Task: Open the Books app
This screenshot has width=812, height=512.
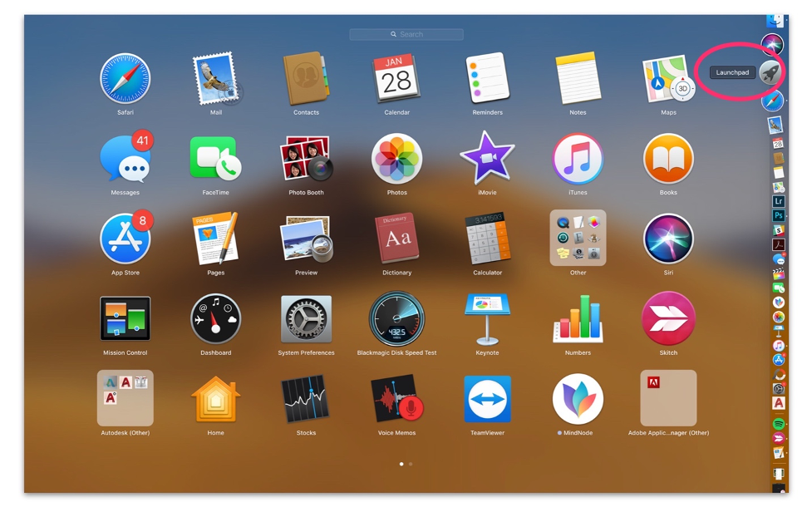Action: [668, 159]
